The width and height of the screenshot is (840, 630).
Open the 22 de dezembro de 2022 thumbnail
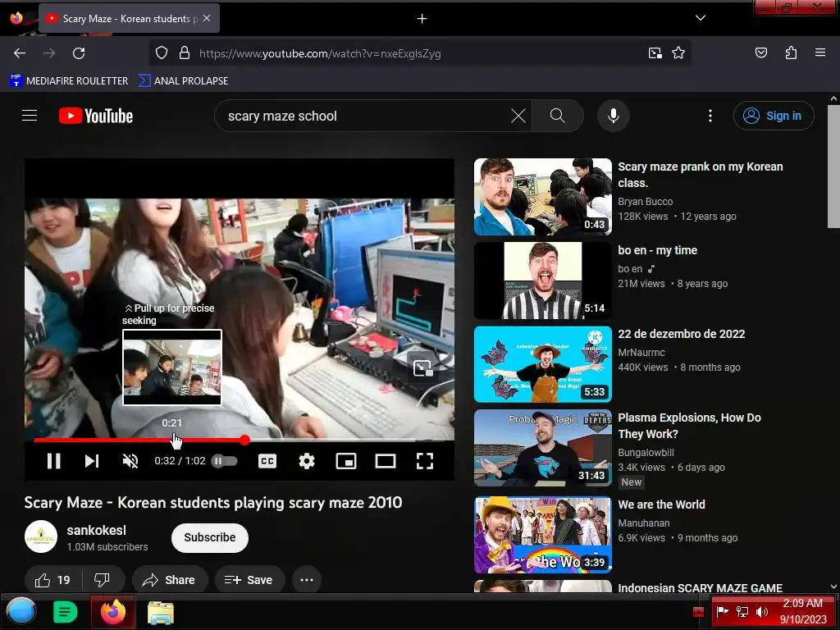(543, 363)
